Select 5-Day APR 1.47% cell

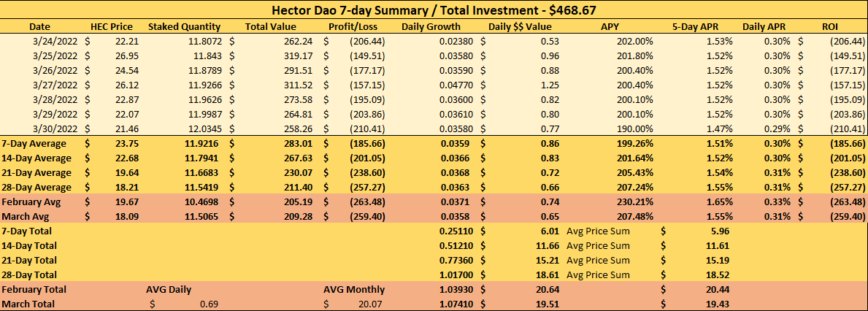(721, 128)
